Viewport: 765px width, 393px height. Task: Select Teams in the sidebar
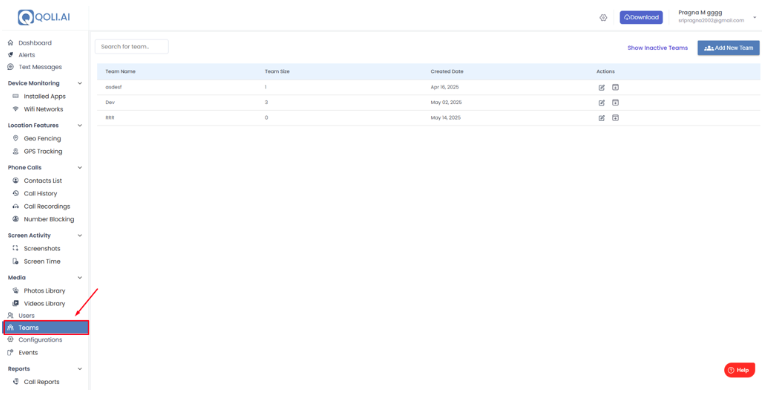coord(46,328)
